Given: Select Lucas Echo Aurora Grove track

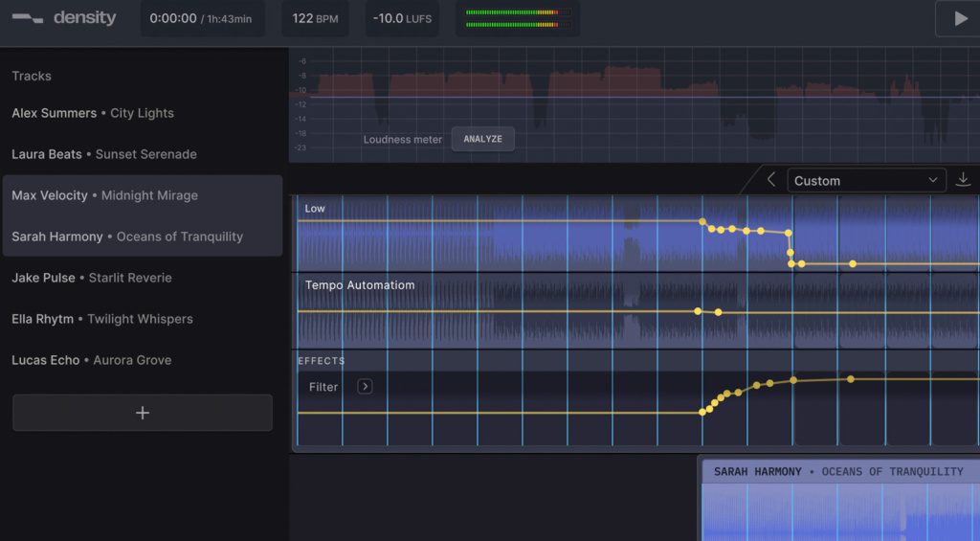Looking at the screenshot, I should [92, 360].
